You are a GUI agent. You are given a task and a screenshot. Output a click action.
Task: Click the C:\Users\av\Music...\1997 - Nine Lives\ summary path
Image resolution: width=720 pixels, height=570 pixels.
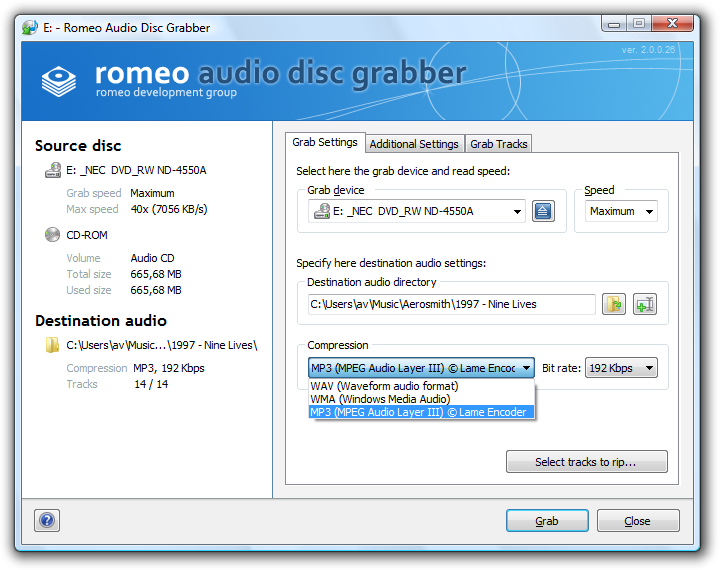pyautogui.click(x=162, y=345)
